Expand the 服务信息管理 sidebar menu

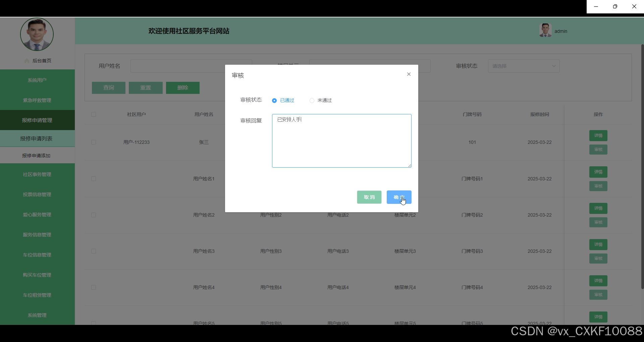37,235
